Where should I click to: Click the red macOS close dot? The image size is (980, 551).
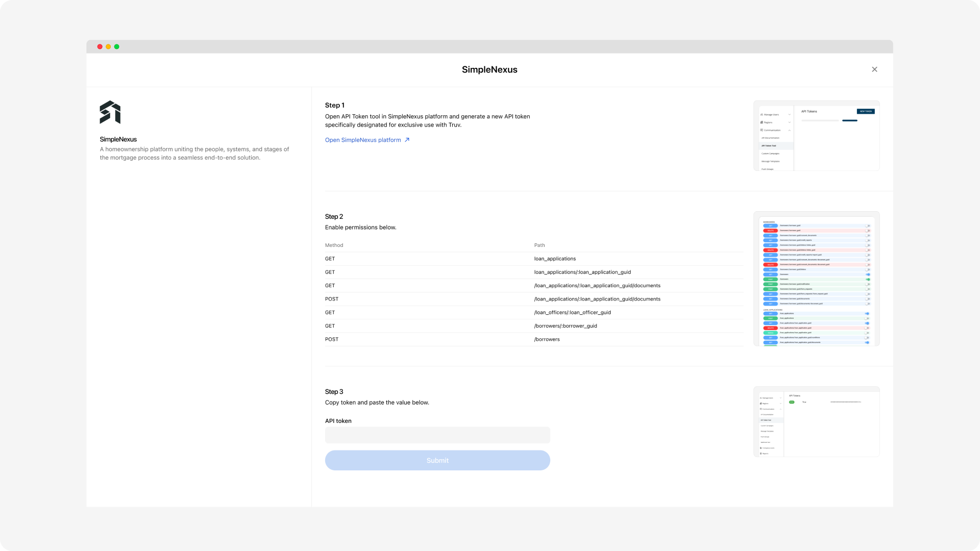100,46
